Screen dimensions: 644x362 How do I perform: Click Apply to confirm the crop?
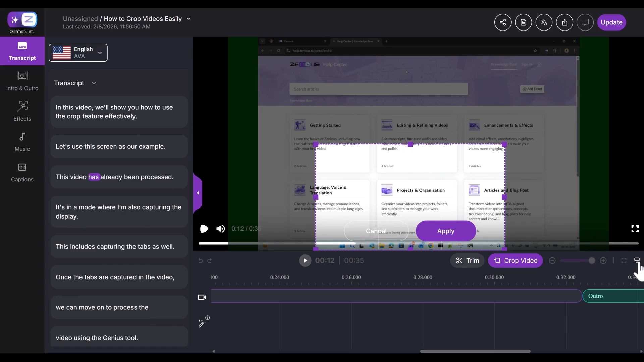click(x=446, y=231)
